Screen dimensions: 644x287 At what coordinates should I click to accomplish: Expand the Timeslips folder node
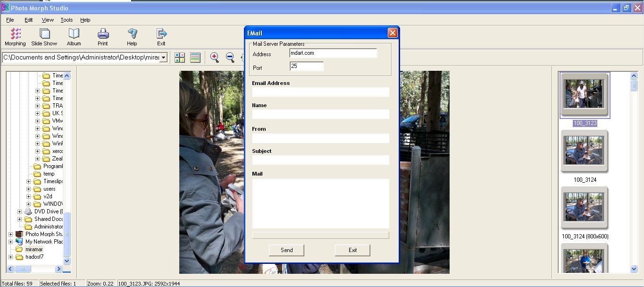(x=28, y=181)
